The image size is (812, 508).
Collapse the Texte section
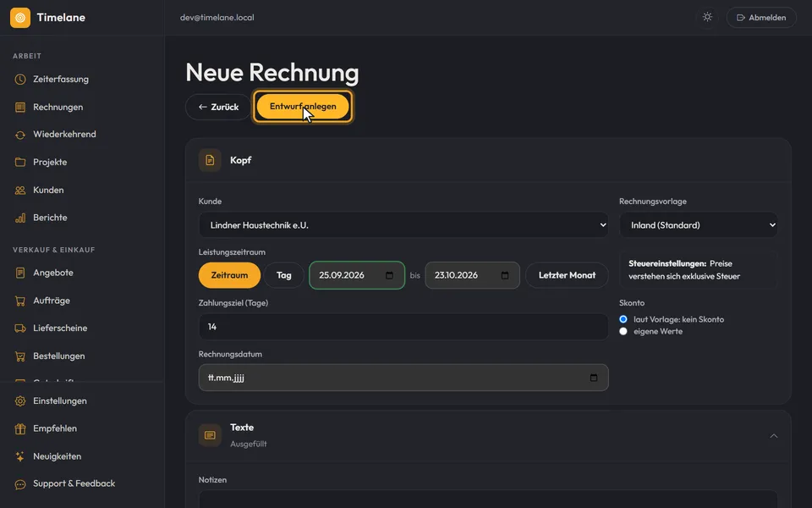774,436
